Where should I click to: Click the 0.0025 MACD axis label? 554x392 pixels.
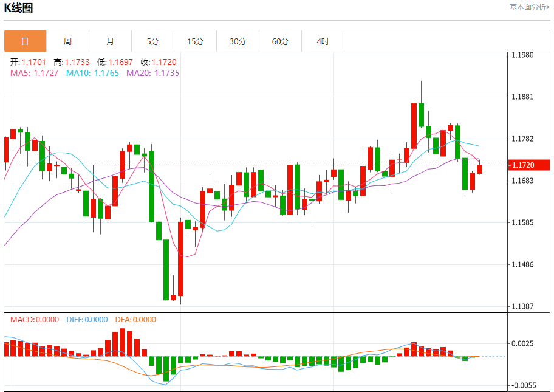point(522,343)
